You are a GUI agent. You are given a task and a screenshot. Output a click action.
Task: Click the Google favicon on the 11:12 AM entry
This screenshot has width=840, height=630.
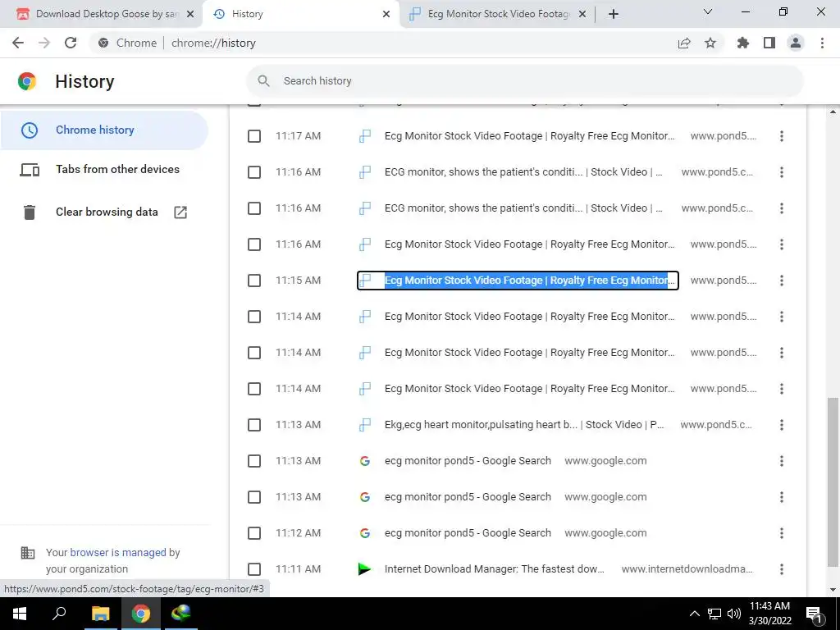365,533
